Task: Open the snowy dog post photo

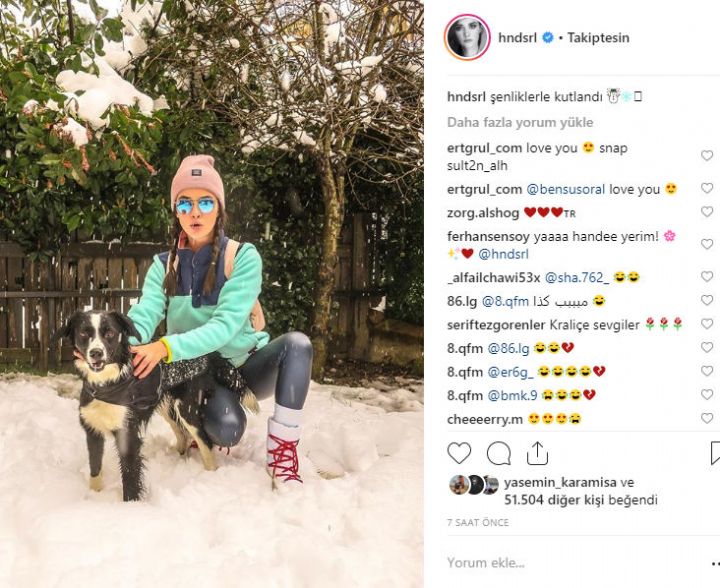Action: (212, 294)
